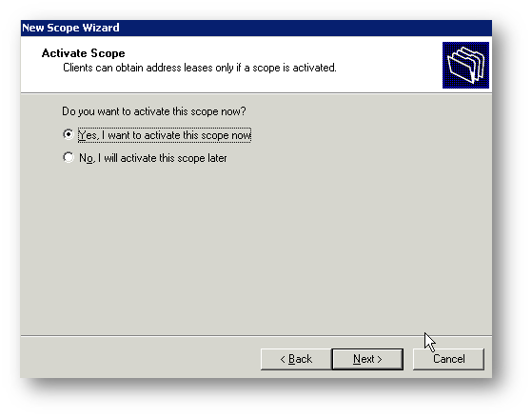Click the right arrow on the Next button

click(x=380, y=359)
